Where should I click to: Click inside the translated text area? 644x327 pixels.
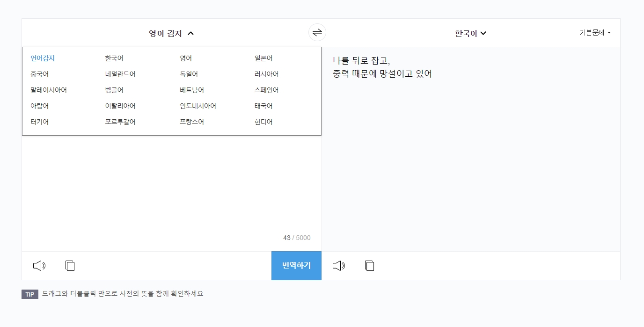point(468,140)
